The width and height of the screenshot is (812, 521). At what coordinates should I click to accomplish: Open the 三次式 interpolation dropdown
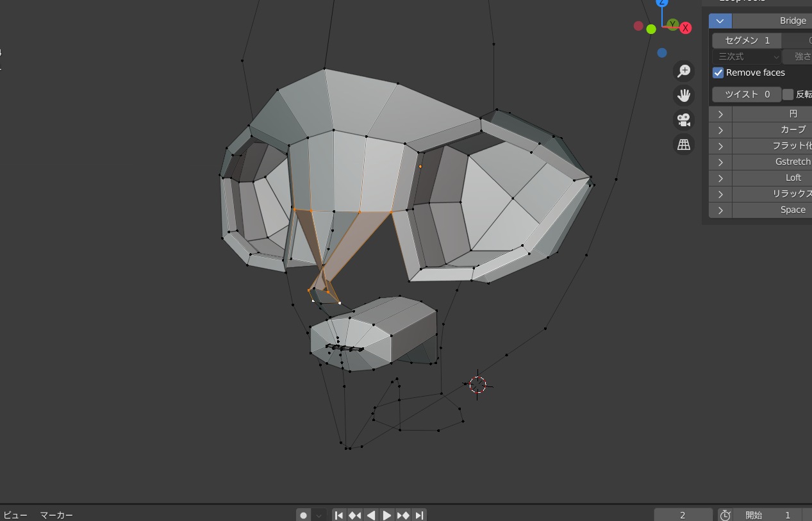click(x=747, y=56)
